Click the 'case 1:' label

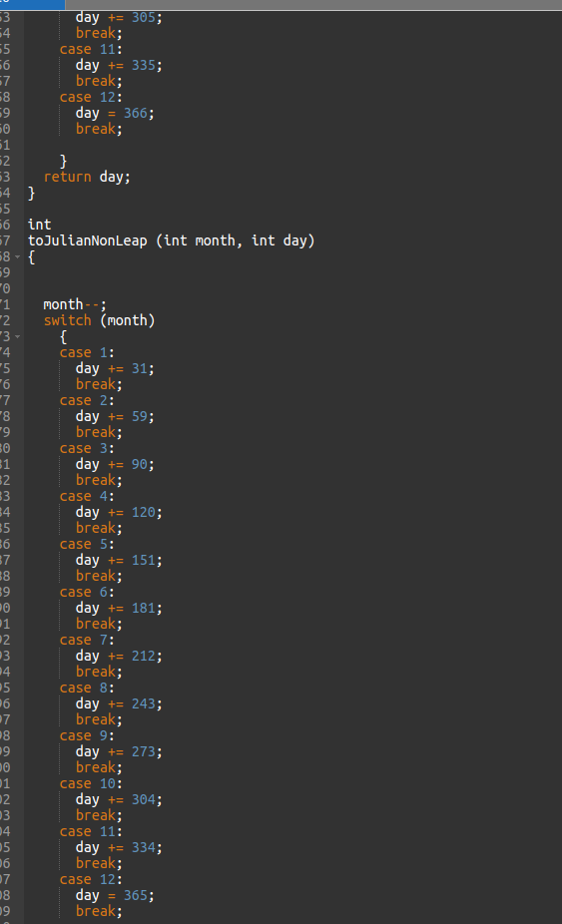point(87,352)
